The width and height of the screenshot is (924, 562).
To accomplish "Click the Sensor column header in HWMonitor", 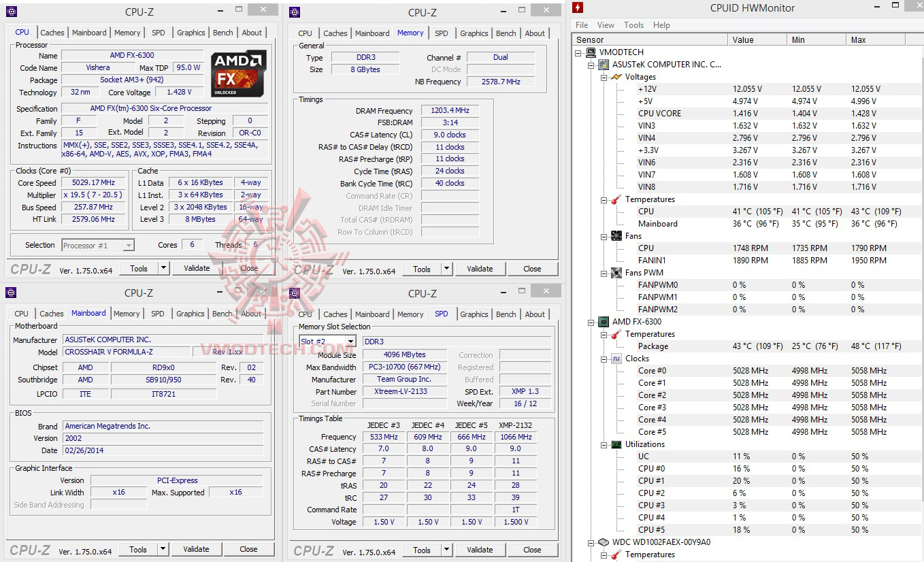I will click(650, 39).
